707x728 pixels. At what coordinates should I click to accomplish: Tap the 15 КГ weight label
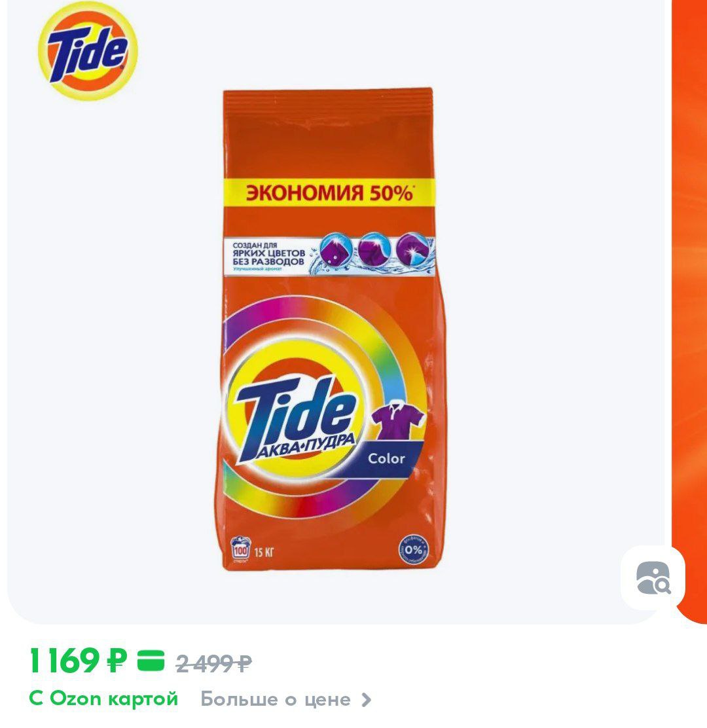tap(264, 553)
